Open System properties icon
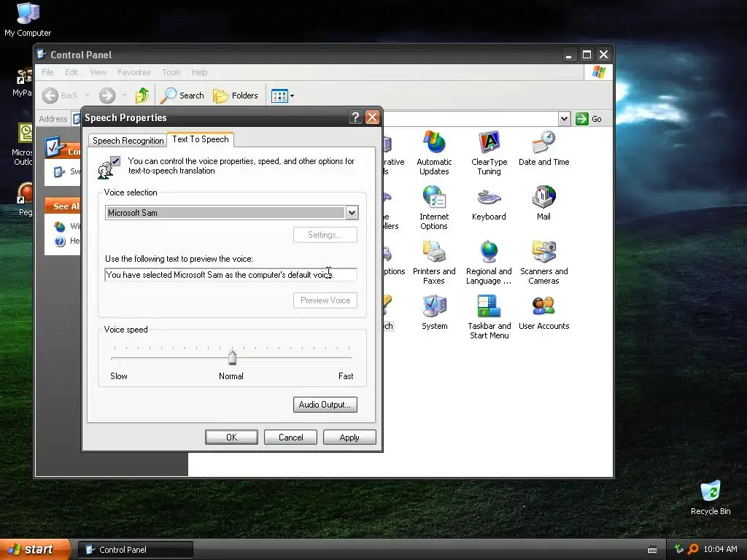This screenshot has width=747, height=560. pos(434,313)
